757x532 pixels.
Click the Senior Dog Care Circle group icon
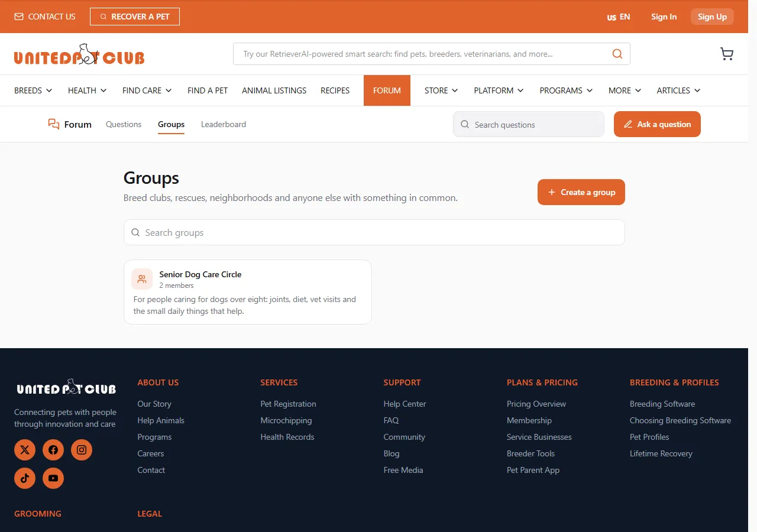click(x=142, y=279)
